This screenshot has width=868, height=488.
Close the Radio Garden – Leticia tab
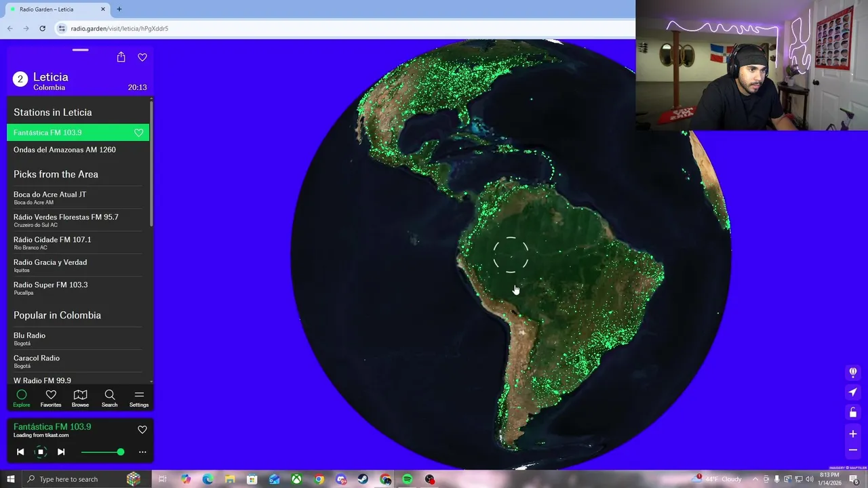click(103, 9)
